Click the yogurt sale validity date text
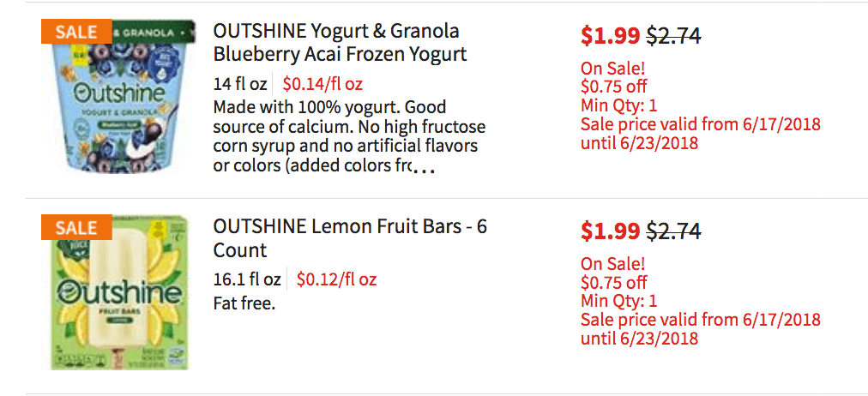 coord(700,134)
